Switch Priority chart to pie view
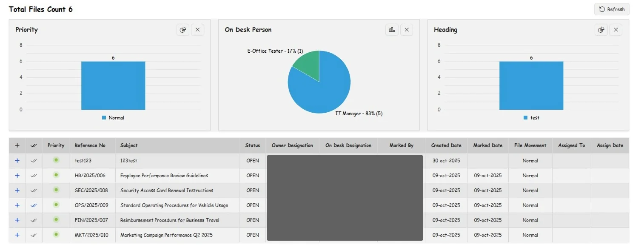644x250 pixels. tap(183, 30)
